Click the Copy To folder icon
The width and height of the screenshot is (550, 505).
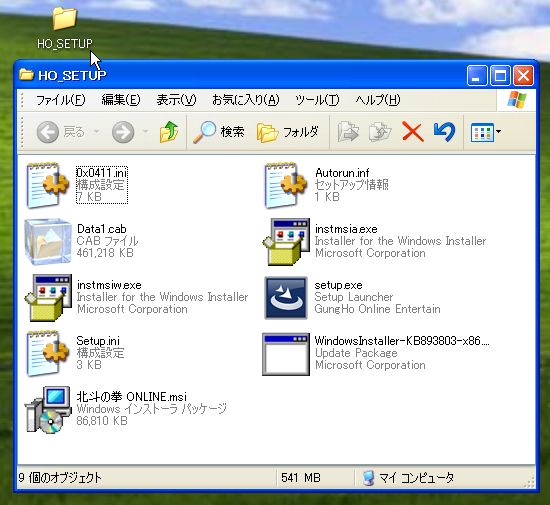click(x=380, y=132)
